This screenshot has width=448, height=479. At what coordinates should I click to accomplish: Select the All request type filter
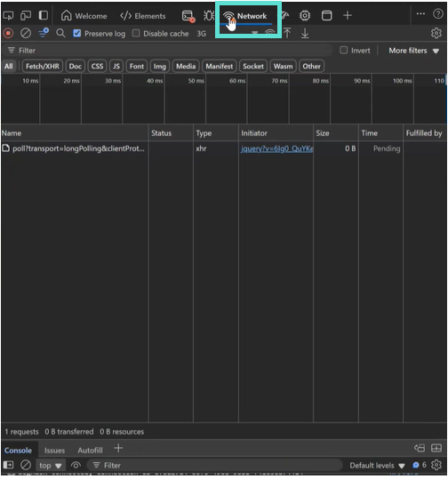pos(9,66)
